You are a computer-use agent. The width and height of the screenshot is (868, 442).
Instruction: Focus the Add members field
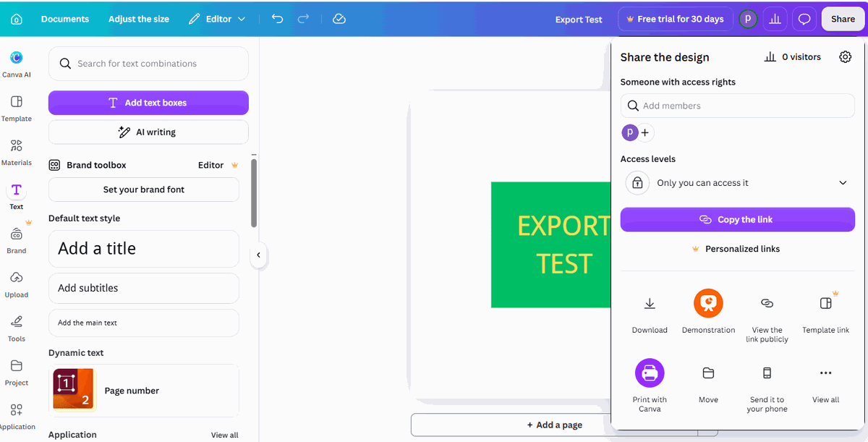pos(738,106)
